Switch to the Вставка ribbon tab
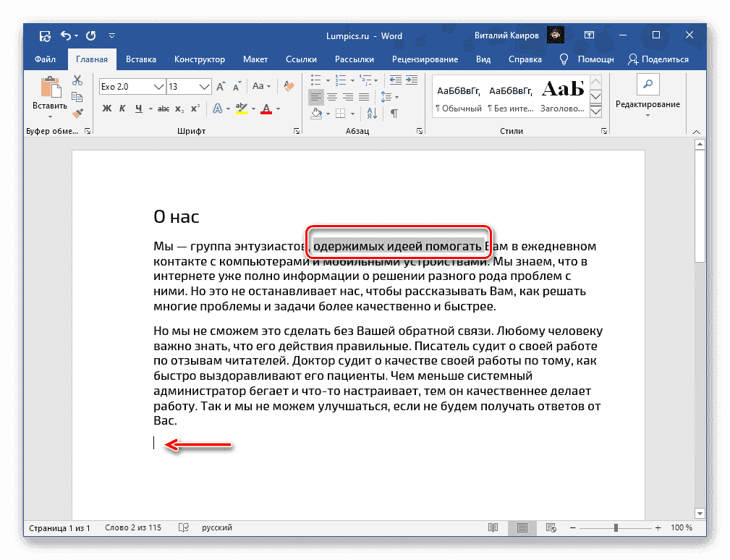This screenshot has width=730, height=560. pyautogui.click(x=140, y=59)
